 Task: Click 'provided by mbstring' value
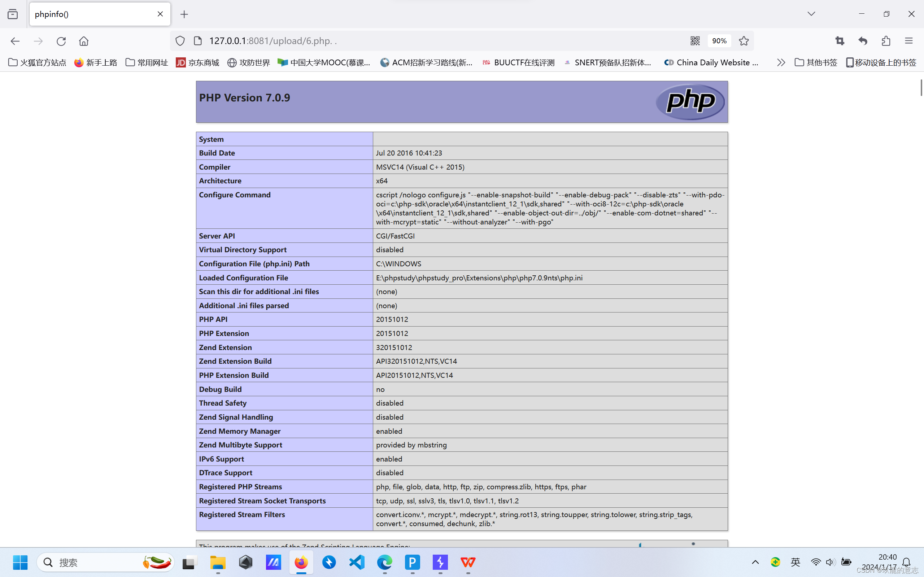(411, 445)
